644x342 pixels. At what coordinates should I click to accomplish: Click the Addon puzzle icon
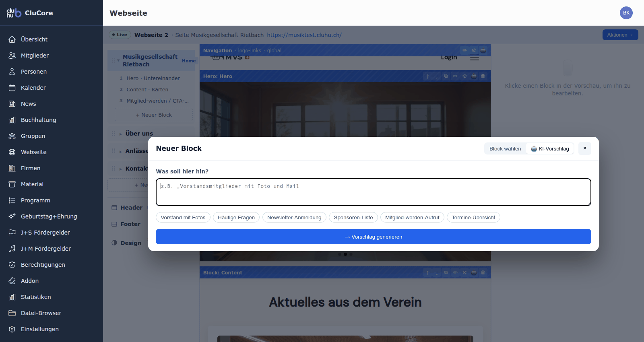pos(12,281)
